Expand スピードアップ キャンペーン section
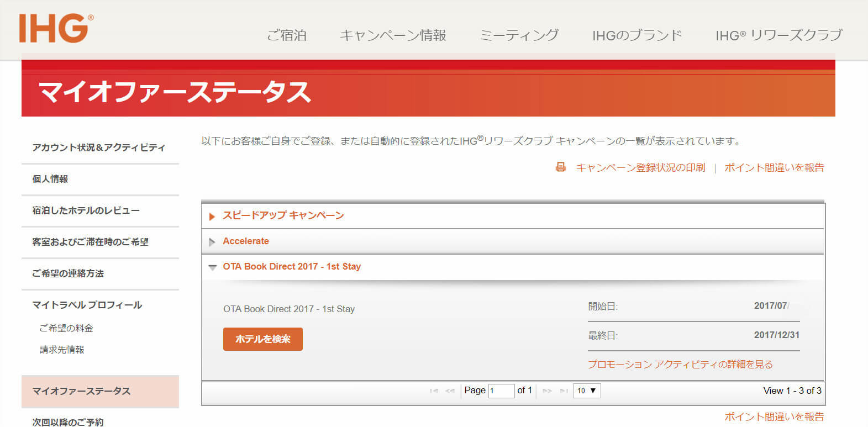Viewport: 868px width, 427px height. (x=283, y=215)
